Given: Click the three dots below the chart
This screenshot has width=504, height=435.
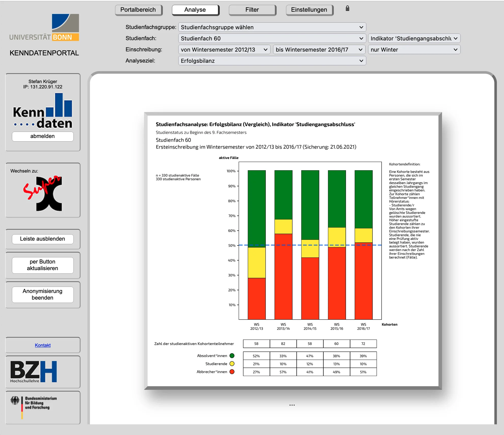Looking at the screenshot, I should pos(292,405).
